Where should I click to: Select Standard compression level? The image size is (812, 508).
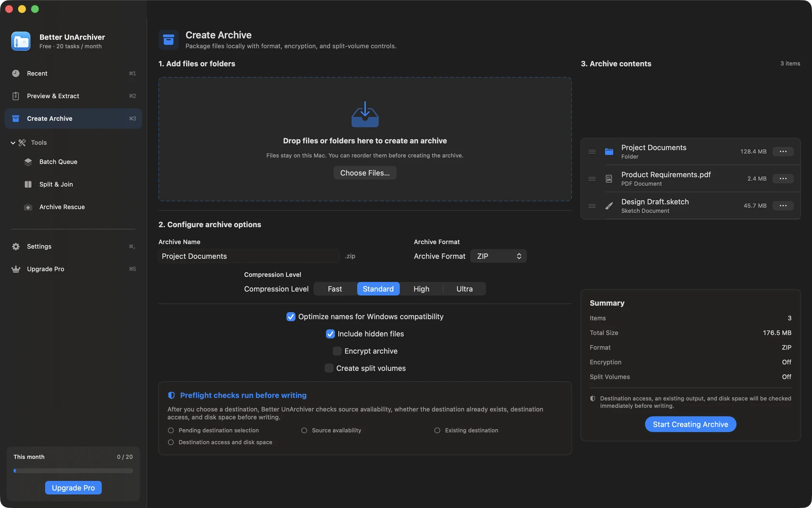point(378,289)
